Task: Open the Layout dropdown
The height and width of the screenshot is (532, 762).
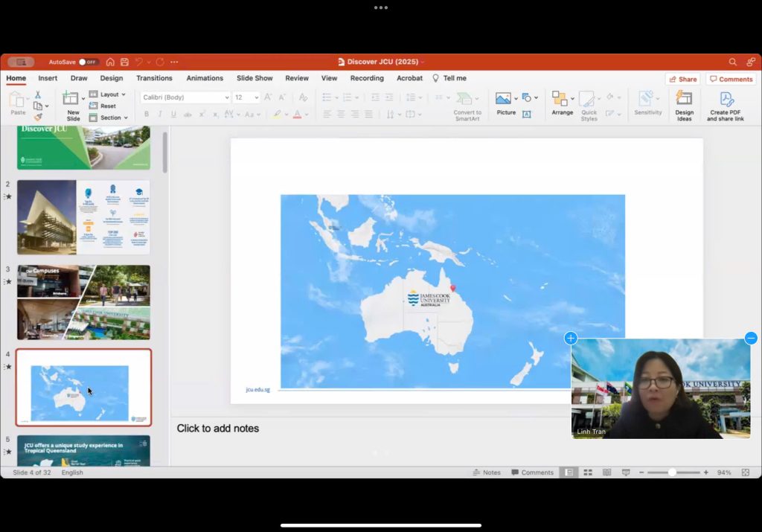Action: pos(107,94)
